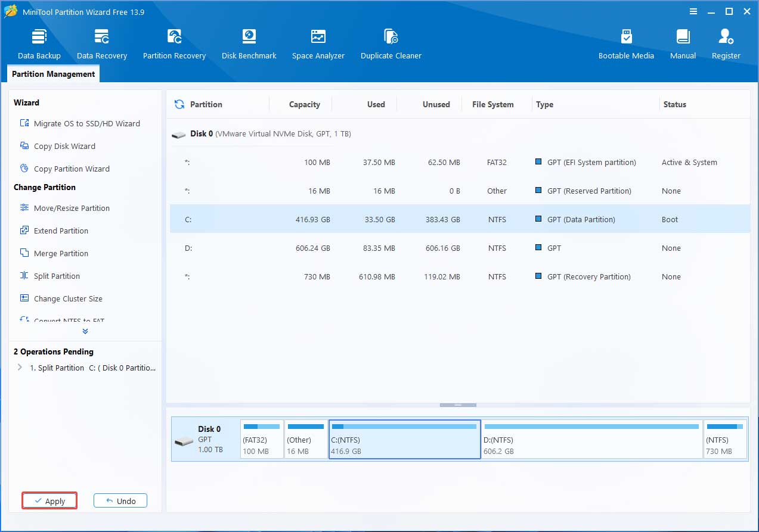Sort by Status column header

(674, 104)
